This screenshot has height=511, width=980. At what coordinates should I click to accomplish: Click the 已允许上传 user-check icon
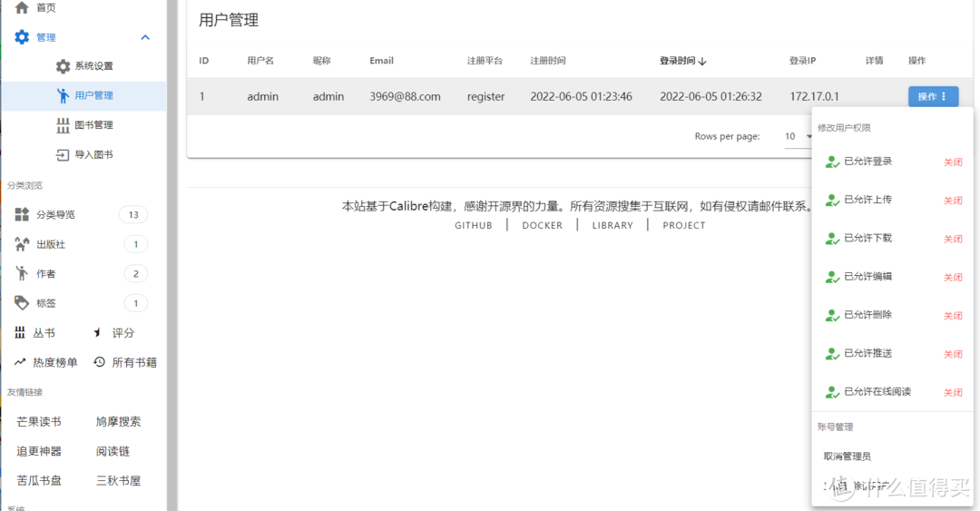point(832,201)
